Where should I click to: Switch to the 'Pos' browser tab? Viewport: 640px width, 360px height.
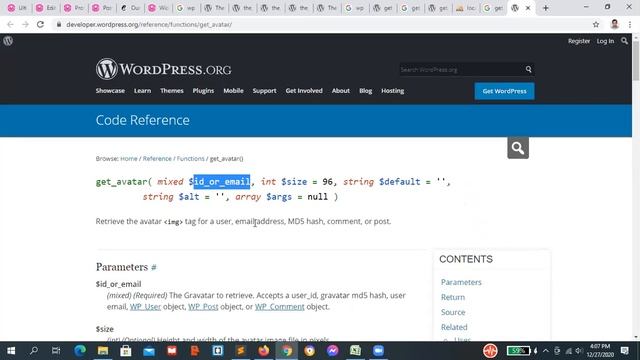click(x=102, y=8)
